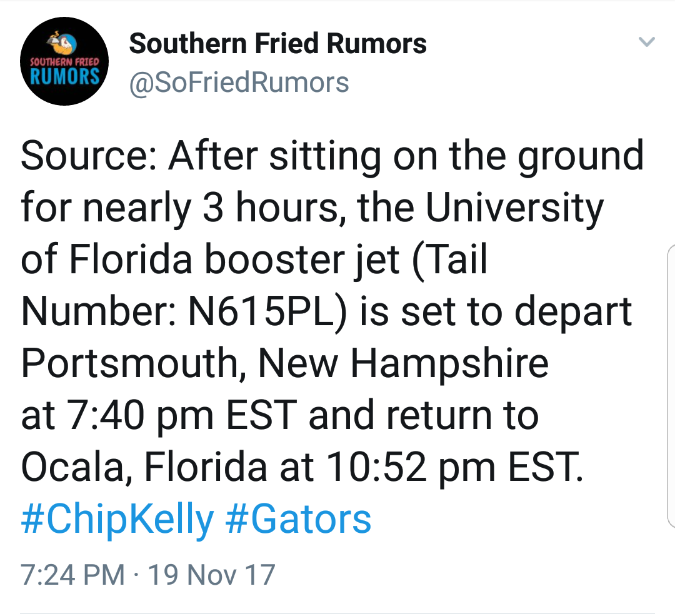Click "Portsmouth, New Hampshire" in the tweet
This screenshot has width=675, height=616.
click(284, 363)
